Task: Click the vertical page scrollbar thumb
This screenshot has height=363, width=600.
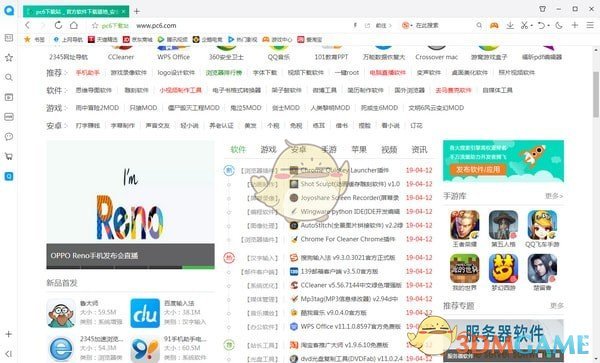Action: (596, 94)
